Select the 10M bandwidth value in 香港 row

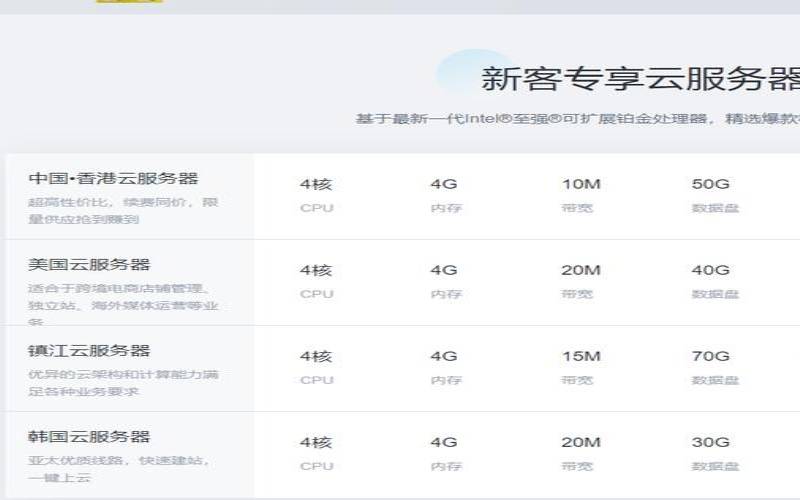(x=581, y=184)
